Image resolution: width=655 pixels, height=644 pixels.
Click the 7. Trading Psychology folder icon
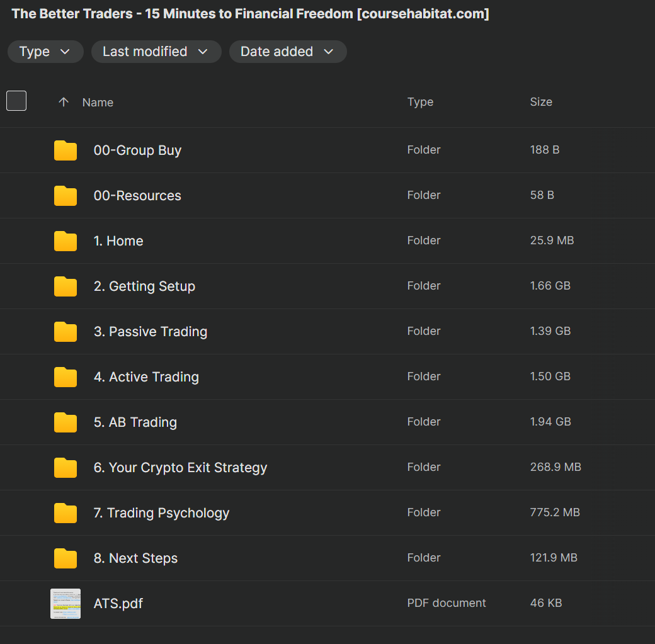pyautogui.click(x=65, y=513)
